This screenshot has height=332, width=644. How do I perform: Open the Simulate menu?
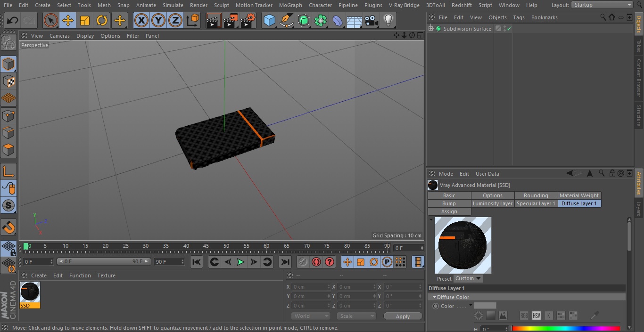pyautogui.click(x=173, y=5)
